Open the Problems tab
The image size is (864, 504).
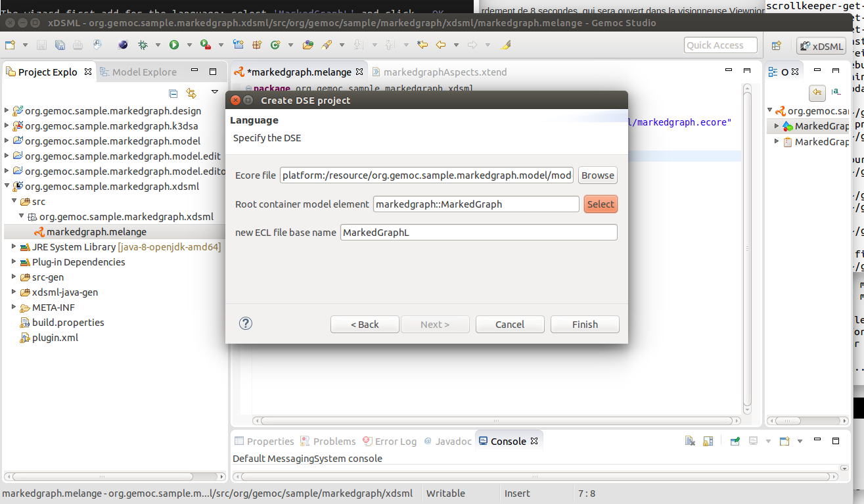pyautogui.click(x=328, y=441)
